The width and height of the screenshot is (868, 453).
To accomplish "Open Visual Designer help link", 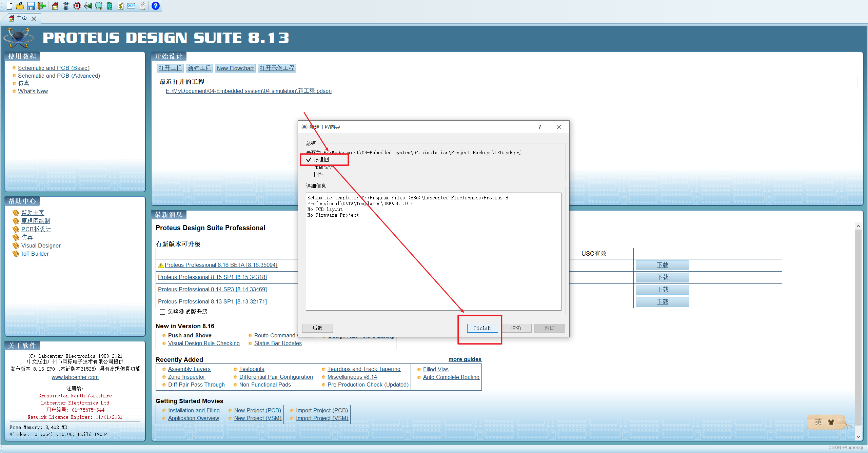I will point(41,245).
